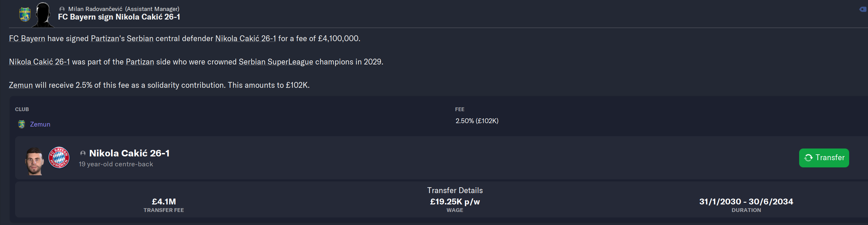This screenshot has width=868, height=225.
Task: Open Nikola Cakić 26-1 link in the first sentence
Action: [x=245, y=38]
